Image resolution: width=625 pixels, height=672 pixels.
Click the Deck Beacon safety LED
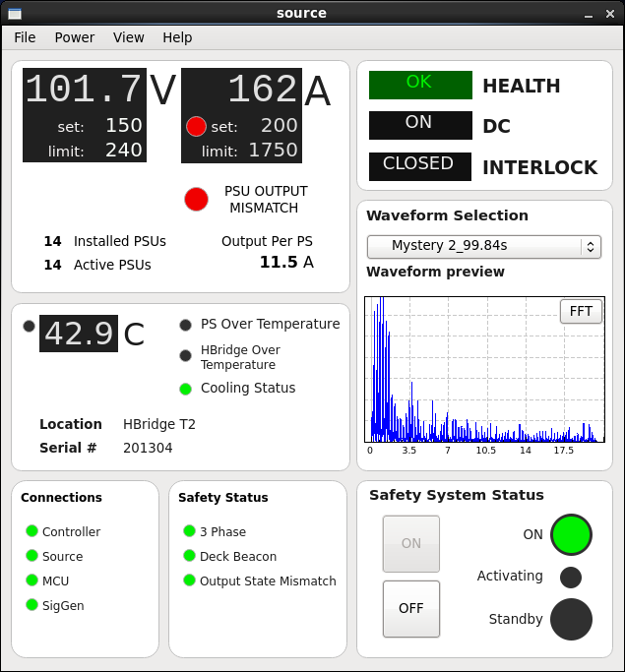[x=189, y=556]
